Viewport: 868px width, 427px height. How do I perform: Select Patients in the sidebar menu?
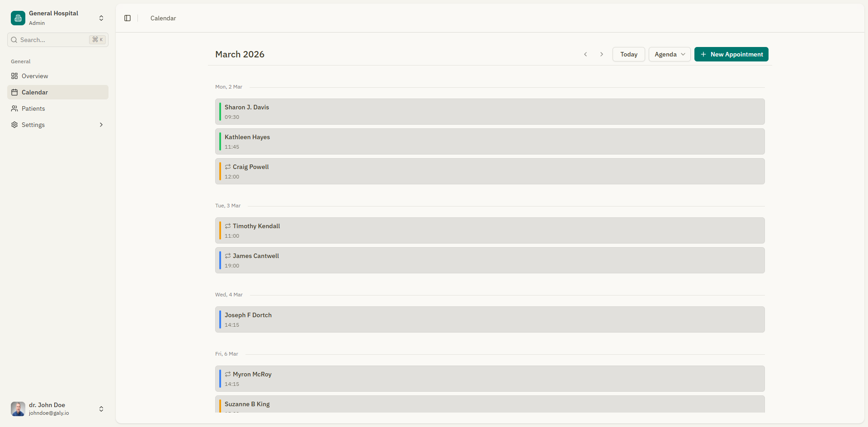point(33,108)
